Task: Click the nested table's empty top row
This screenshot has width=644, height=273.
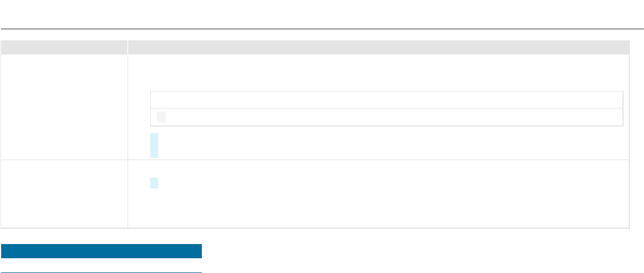Action: tap(387, 99)
